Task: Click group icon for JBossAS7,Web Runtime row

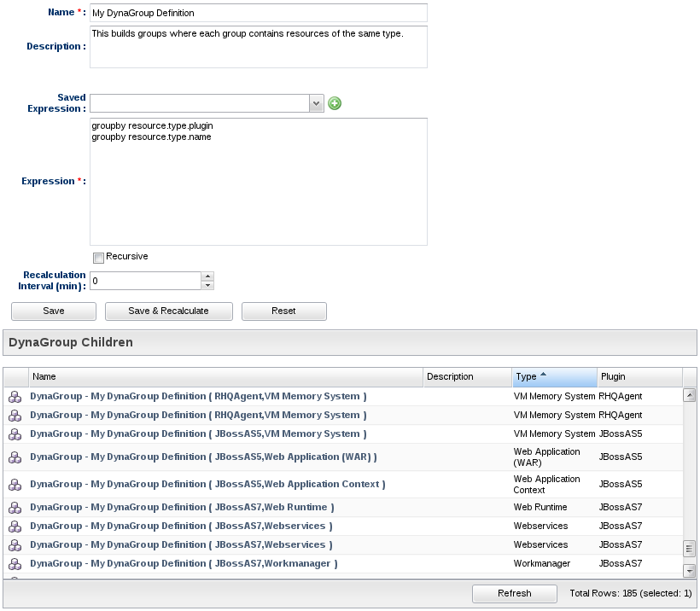Action: click(15, 508)
